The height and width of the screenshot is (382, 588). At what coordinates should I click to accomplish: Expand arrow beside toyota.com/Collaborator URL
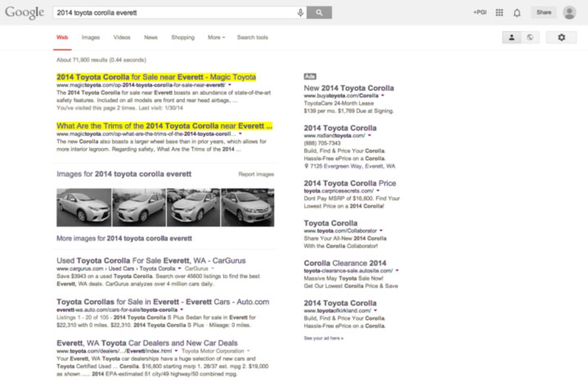tap(381, 231)
